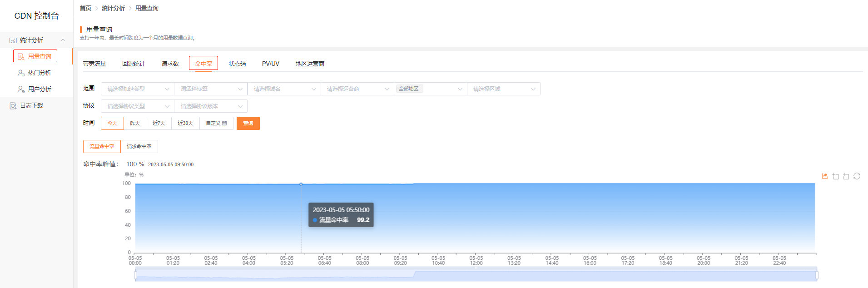Click 统计分析 in the breadcrumb
The width and height of the screenshot is (868, 288).
click(113, 8)
